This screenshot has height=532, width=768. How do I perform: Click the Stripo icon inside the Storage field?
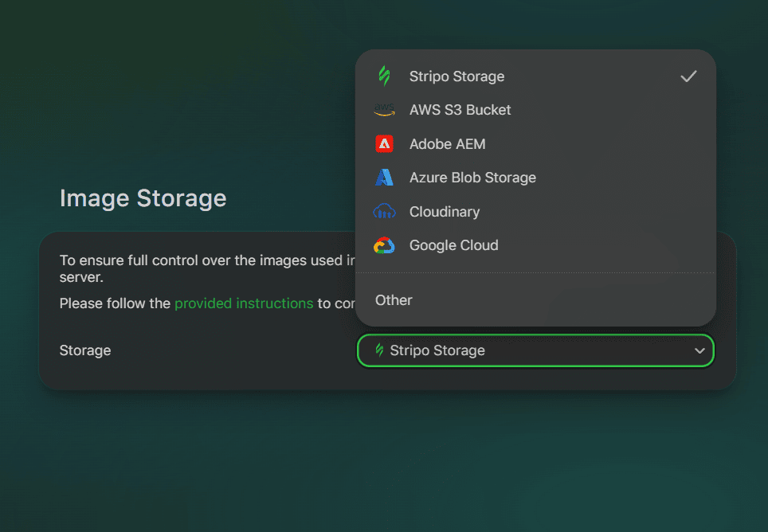[379, 350]
